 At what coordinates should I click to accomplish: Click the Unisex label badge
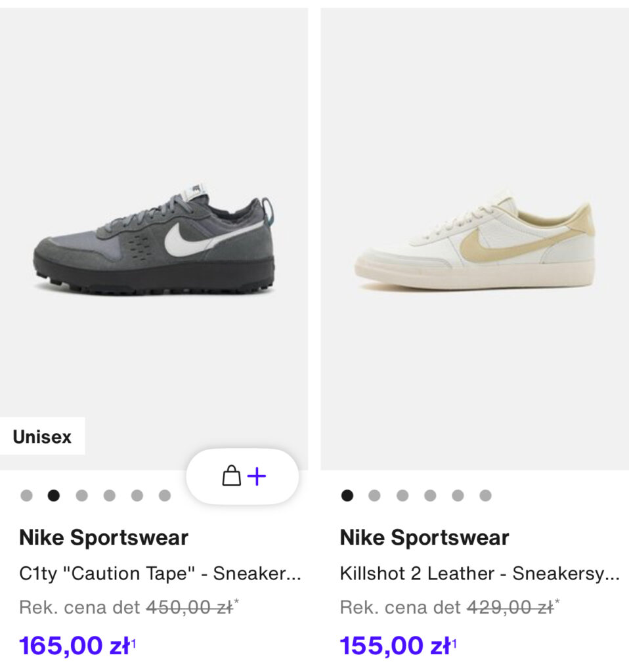click(x=42, y=436)
